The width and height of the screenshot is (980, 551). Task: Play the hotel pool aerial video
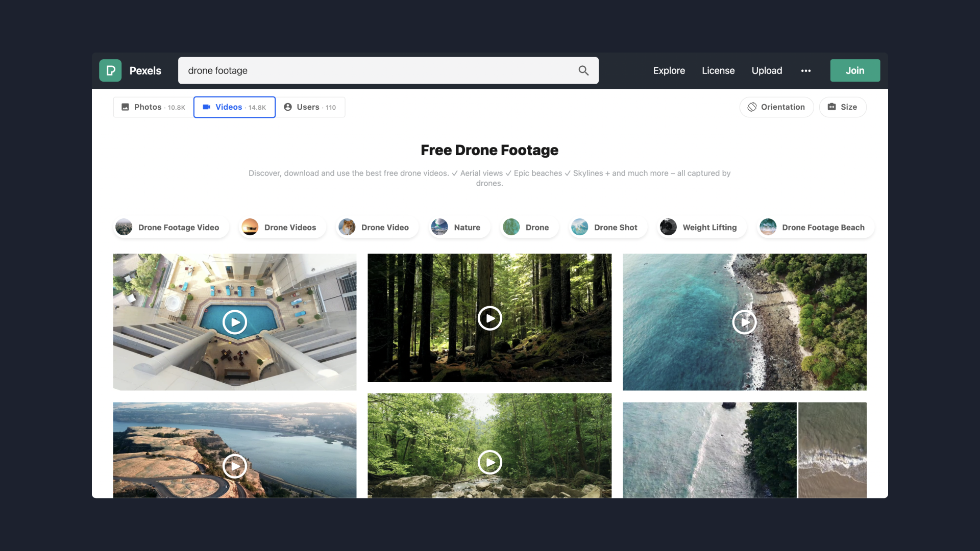pyautogui.click(x=235, y=322)
